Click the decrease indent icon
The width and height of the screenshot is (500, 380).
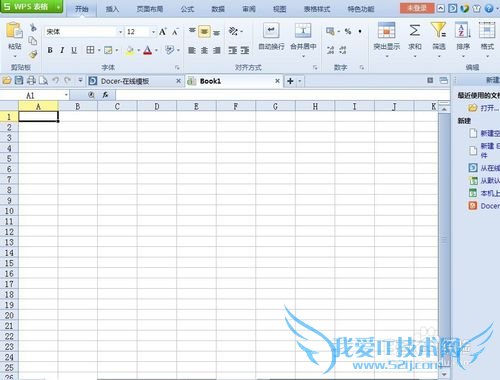tap(233, 50)
